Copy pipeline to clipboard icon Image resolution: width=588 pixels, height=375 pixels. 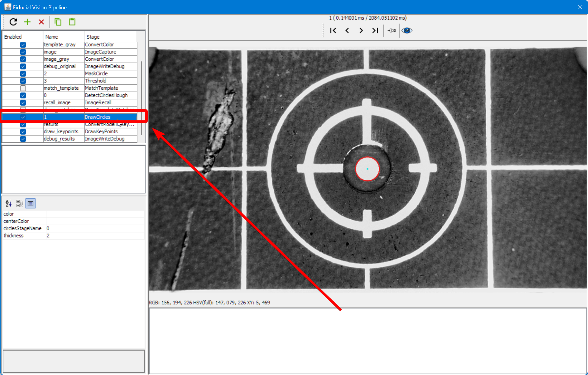(x=58, y=22)
